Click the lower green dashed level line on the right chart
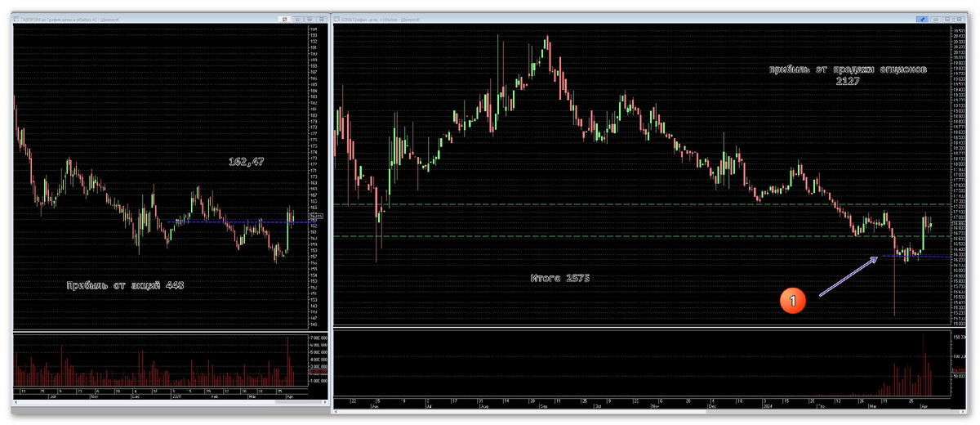This screenshot has width=980, height=425. 641,236
